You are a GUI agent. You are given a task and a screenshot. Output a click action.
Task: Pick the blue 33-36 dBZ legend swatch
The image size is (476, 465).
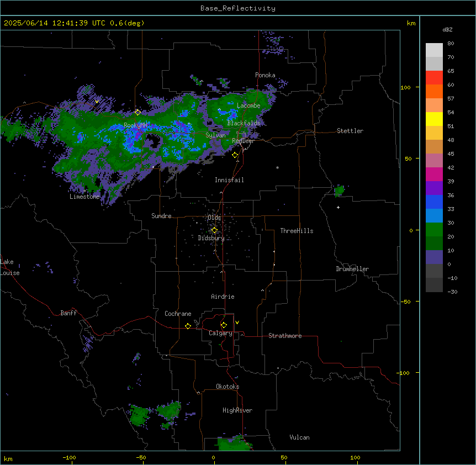tap(434, 202)
